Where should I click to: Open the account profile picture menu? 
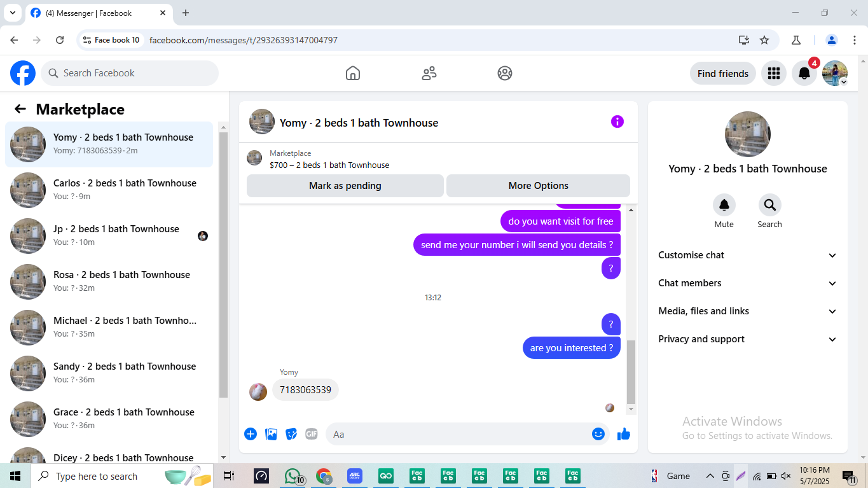tap(835, 73)
